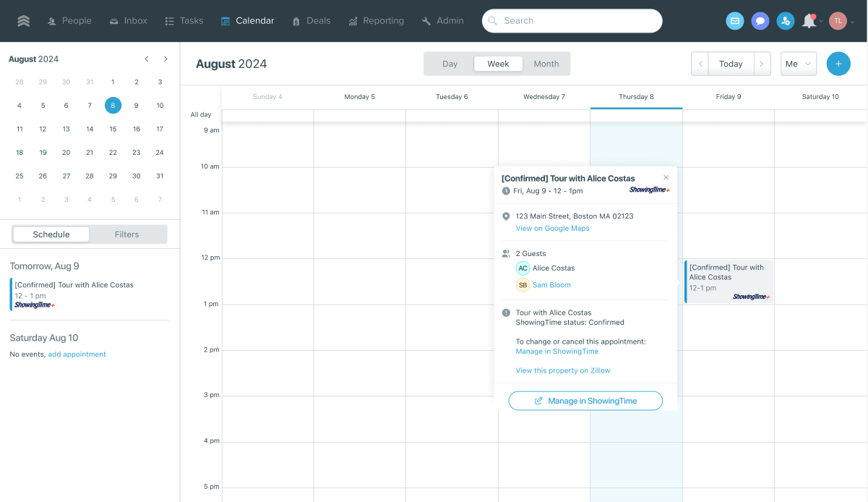Image resolution: width=868 pixels, height=502 pixels.
Task: Open the People section
Action: (69, 21)
